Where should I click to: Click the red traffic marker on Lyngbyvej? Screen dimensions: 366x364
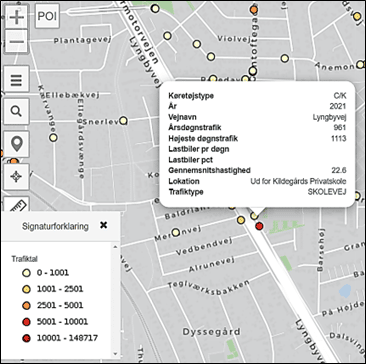[259, 226]
